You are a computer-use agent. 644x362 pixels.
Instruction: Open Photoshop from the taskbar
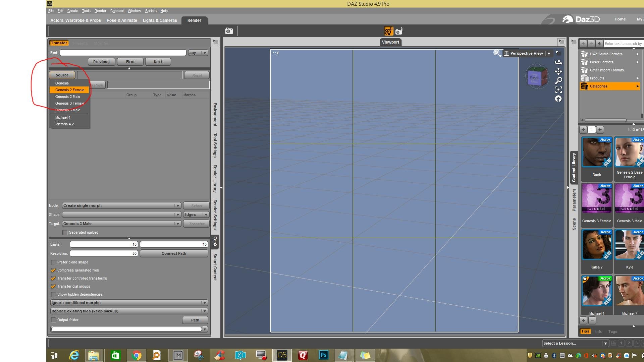[x=323, y=355]
